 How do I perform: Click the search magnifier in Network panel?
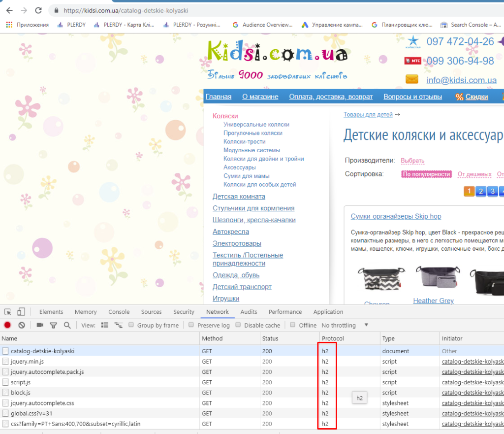66,325
